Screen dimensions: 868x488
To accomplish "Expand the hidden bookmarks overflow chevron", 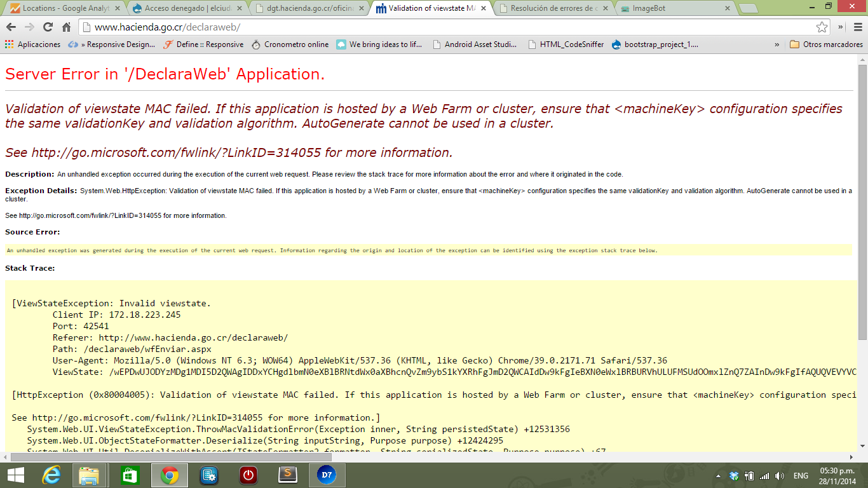I will [x=776, y=44].
